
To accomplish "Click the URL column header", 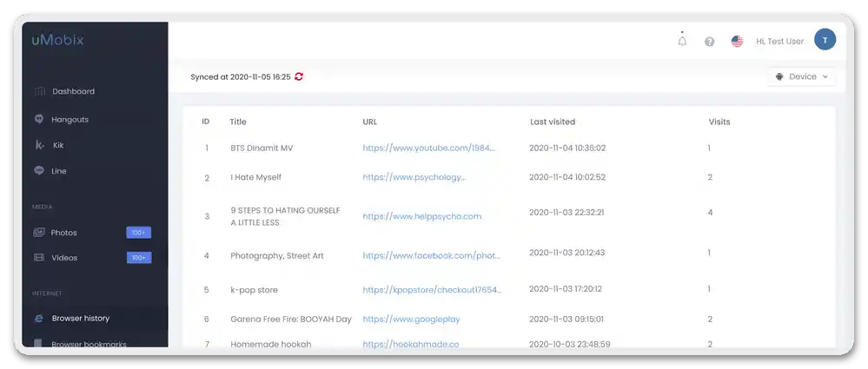I will click(x=370, y=122).
